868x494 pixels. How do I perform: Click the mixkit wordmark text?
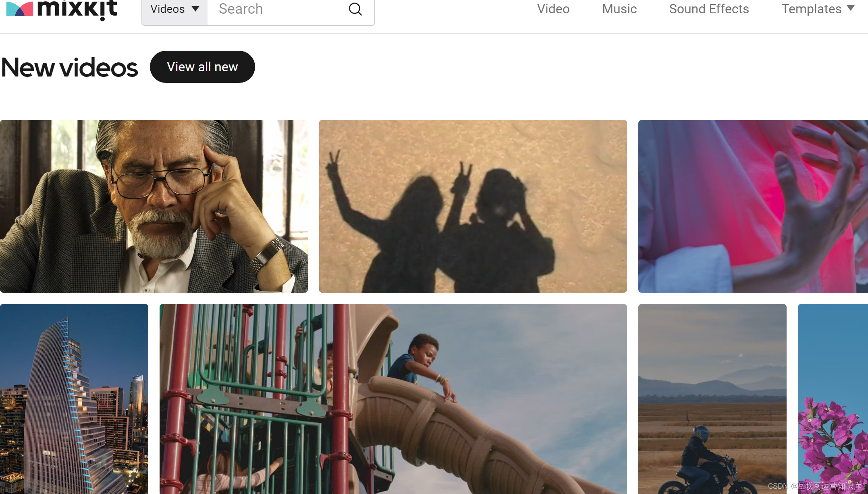77,9
